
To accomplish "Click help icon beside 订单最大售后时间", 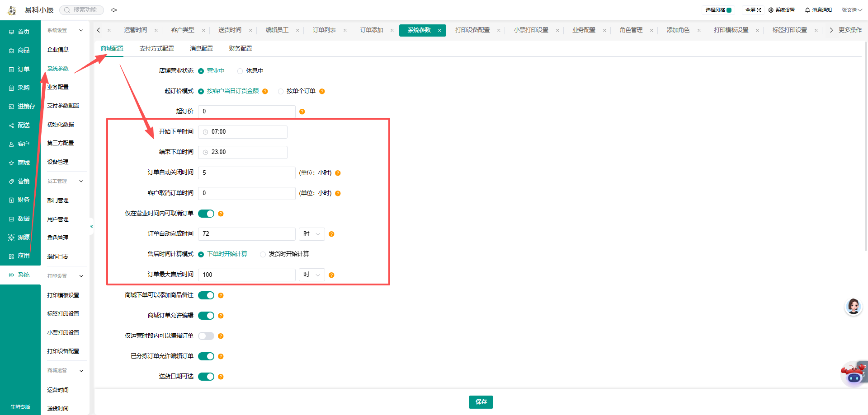I will coord(331,275).
